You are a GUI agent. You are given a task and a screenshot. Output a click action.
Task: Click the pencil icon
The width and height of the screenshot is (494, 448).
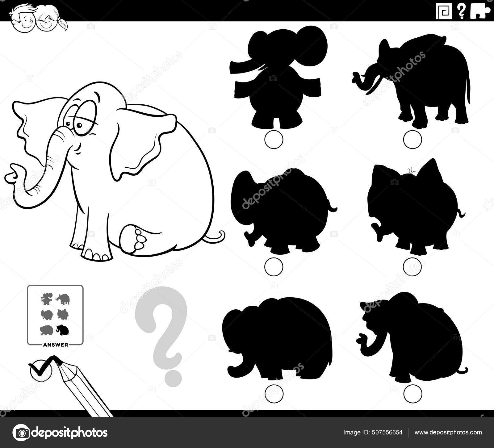click(x=83, y=386)
